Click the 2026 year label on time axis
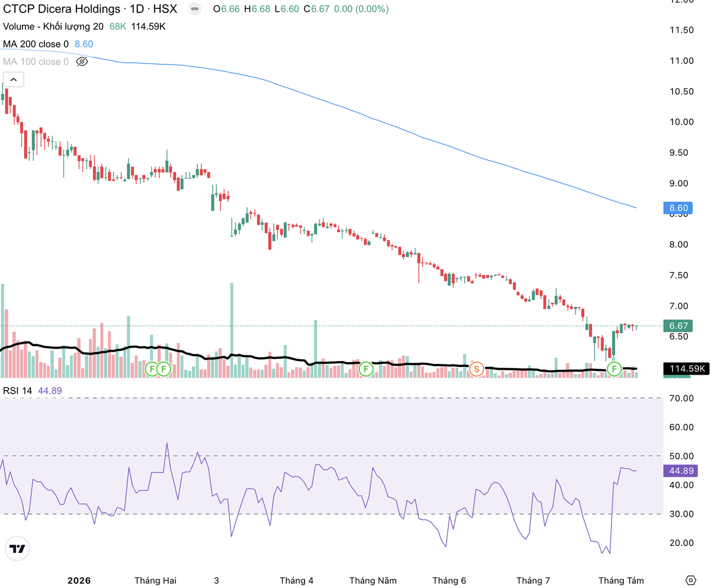The height and width of the screenshot is (588, 711). (79, 580)
